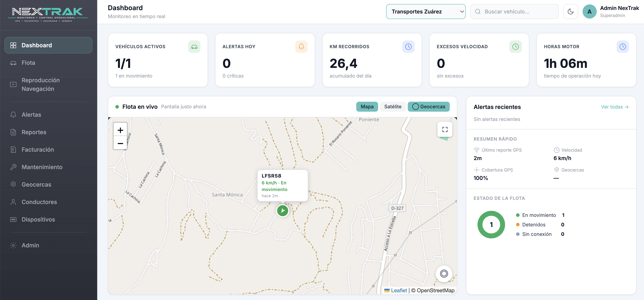Select the LFSR58 vehicle marker on map

click(282, 211)
